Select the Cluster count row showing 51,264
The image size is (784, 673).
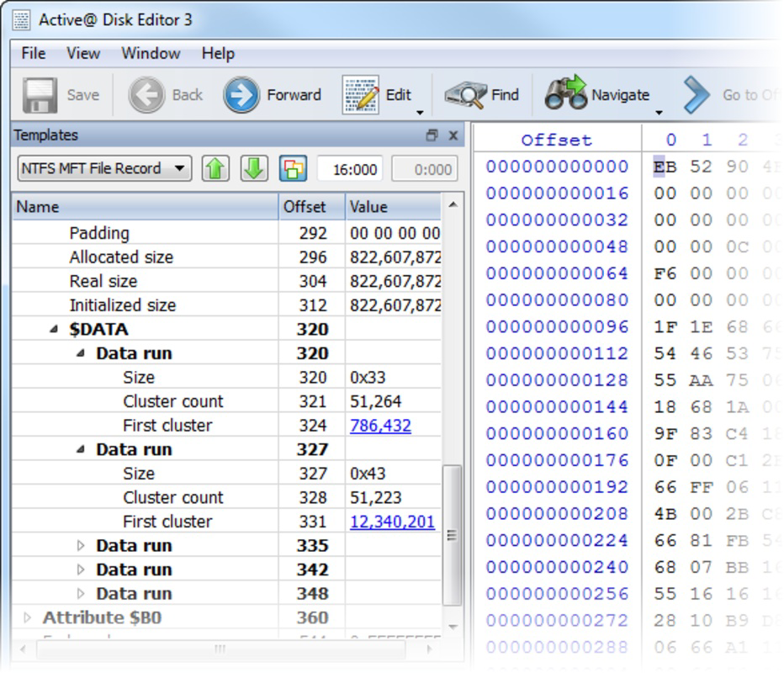[226, 401]
